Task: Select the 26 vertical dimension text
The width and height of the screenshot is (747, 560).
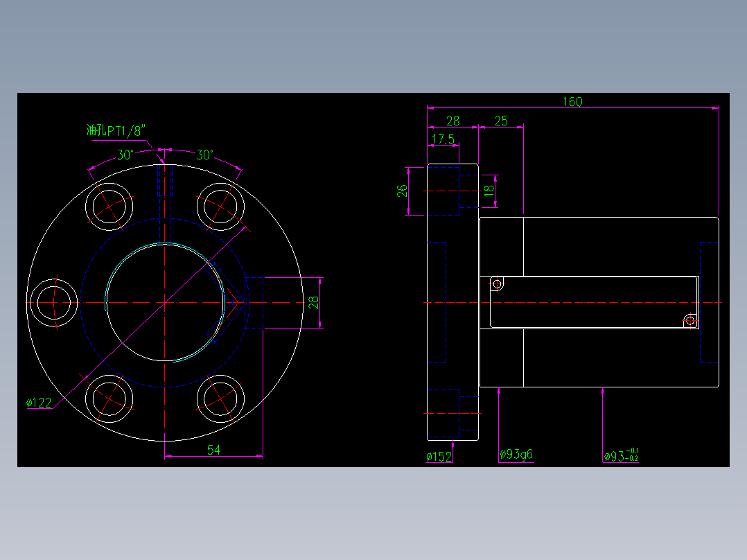Action: (402, 191)
